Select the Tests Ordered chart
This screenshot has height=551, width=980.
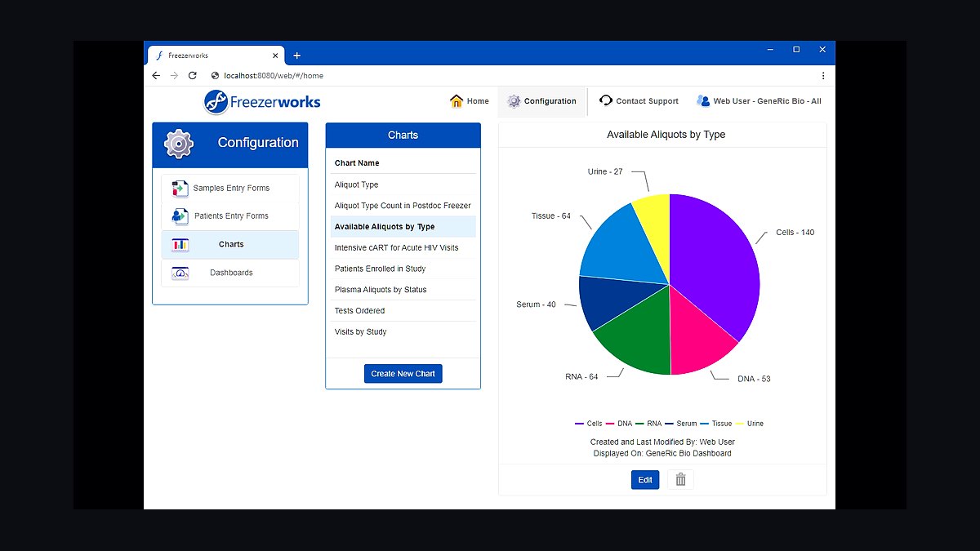click(x=403, y=311)
